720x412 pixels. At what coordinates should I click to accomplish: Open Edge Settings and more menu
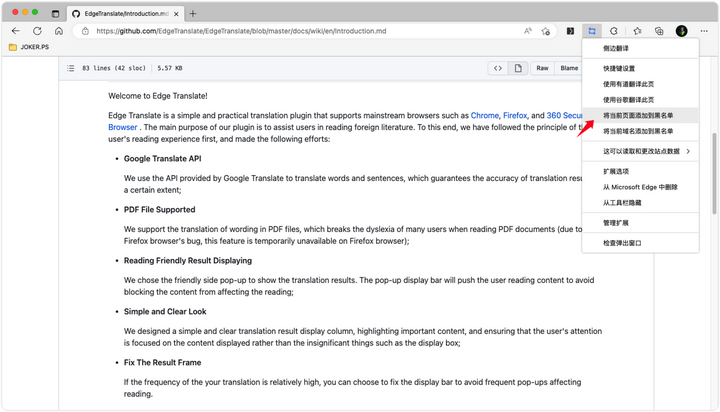pos(704,31)
